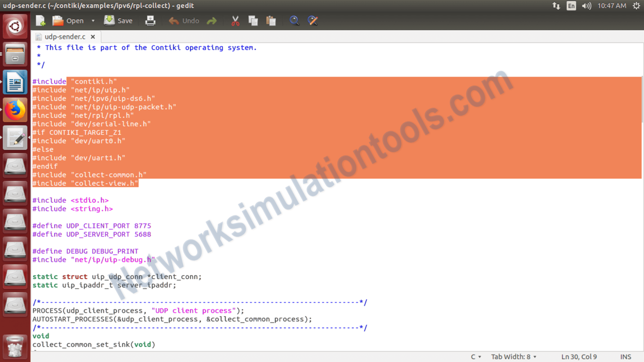Expand the Open button dropdown arrow
644x362 pixels.
tap(93, 20)
